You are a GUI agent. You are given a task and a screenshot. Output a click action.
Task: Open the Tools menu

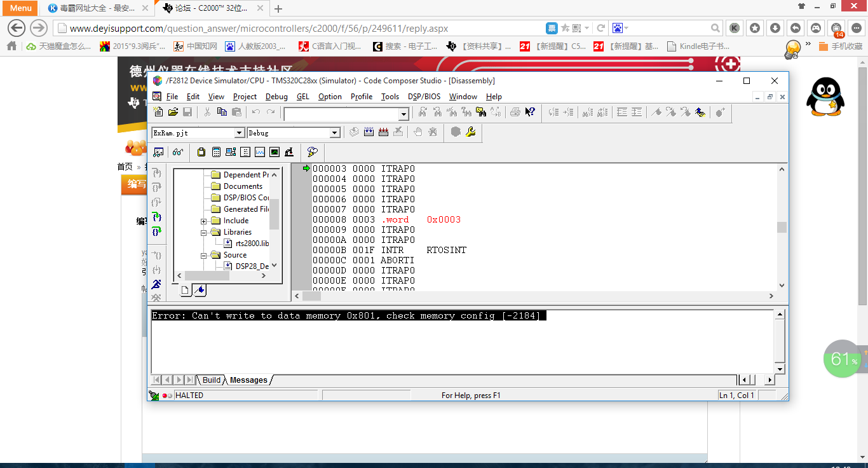coord(390,97)
